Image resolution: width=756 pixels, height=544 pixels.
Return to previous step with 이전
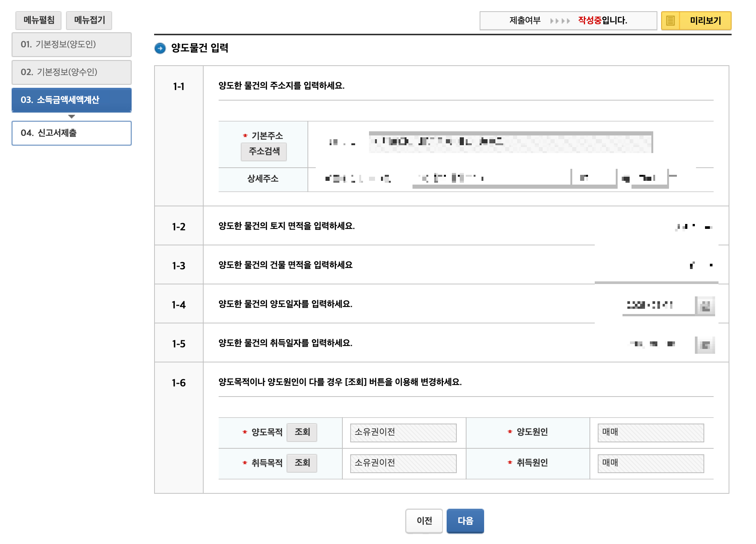424,521
